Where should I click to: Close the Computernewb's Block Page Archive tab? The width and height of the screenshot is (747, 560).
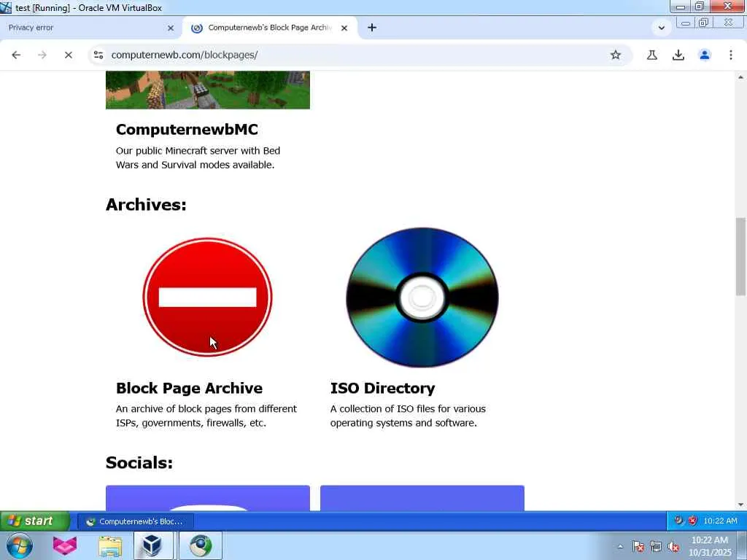click(344, 28)
